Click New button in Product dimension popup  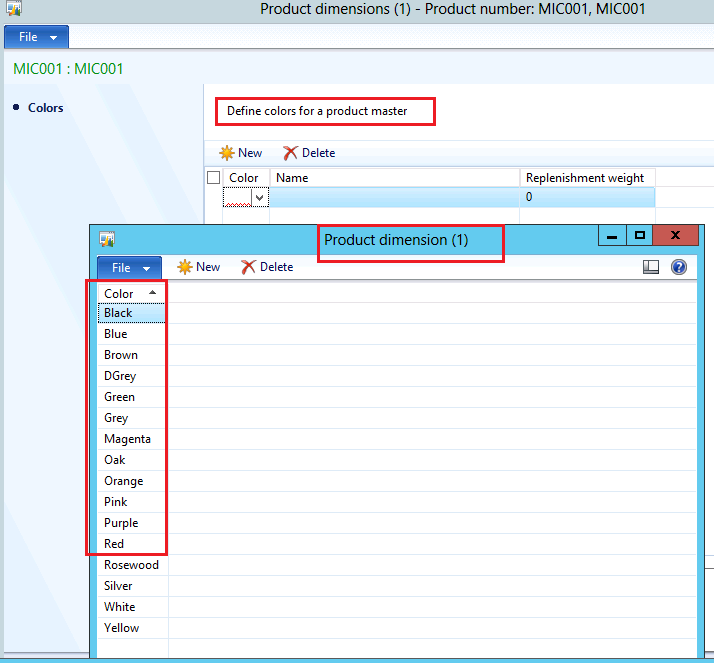[x=199, y=267]
